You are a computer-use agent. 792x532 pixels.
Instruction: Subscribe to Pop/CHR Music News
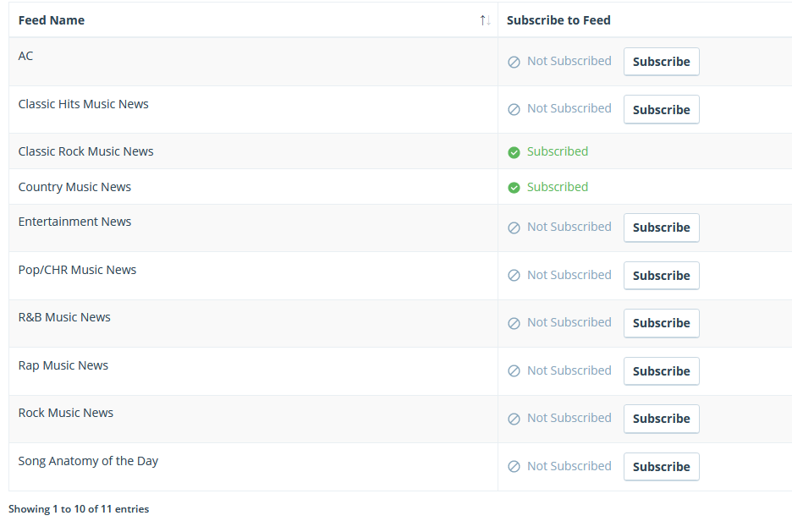point(661,276)
